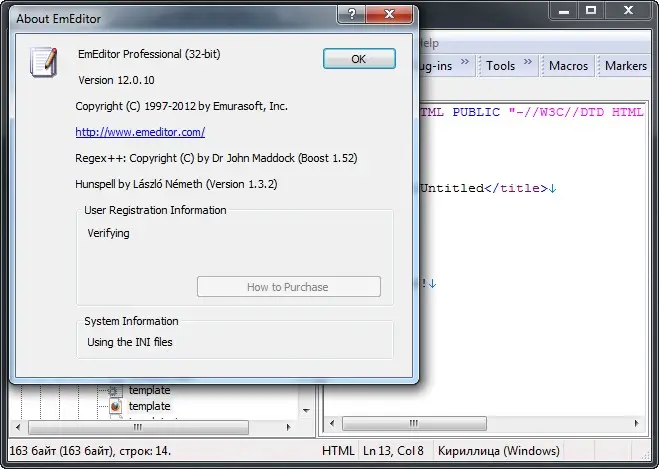Close the About EmEditor dialog
Image resolution: width=659 pixels, height=469 pixels.
coord(389,14)
